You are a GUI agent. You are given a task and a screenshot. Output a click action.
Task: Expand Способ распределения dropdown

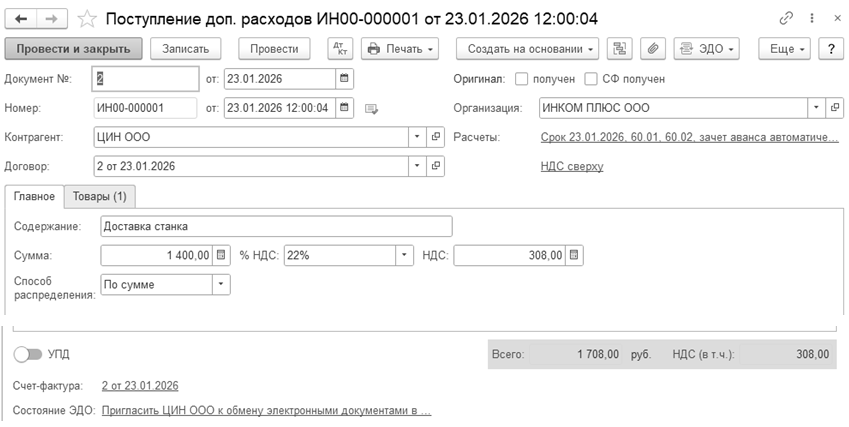tap(221, 285)
